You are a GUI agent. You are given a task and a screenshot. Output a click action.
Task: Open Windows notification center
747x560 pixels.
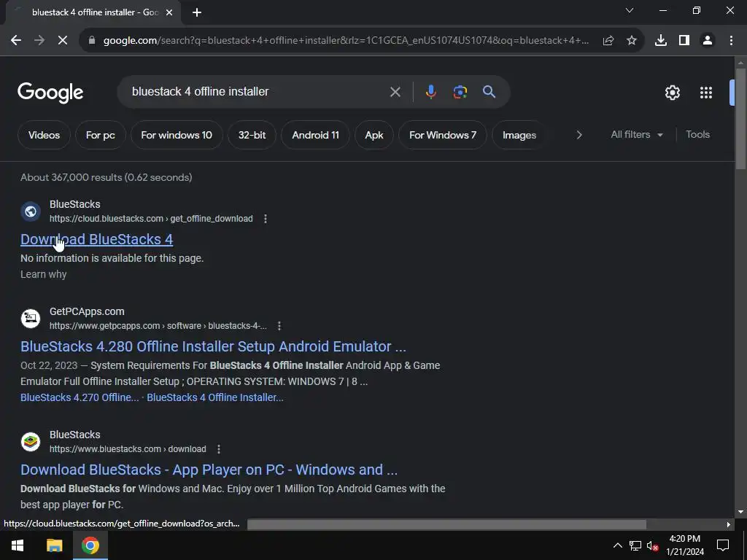[x=723, y=545]
